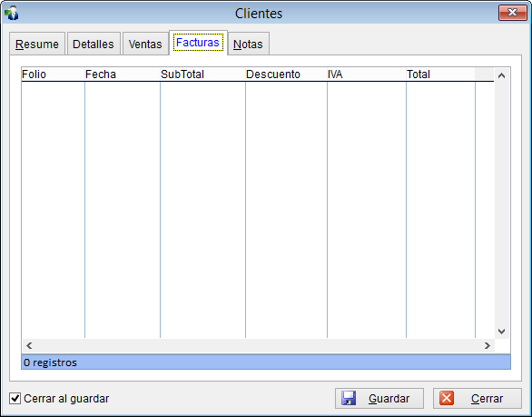Click the horizontal scrollbar track

click(x=258, y=346)
